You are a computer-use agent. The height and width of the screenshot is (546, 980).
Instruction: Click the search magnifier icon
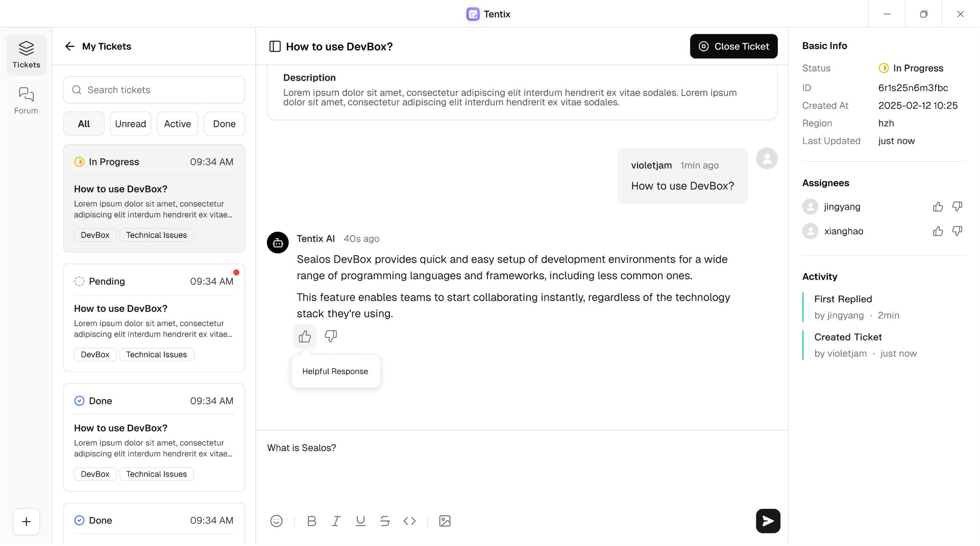77,90
